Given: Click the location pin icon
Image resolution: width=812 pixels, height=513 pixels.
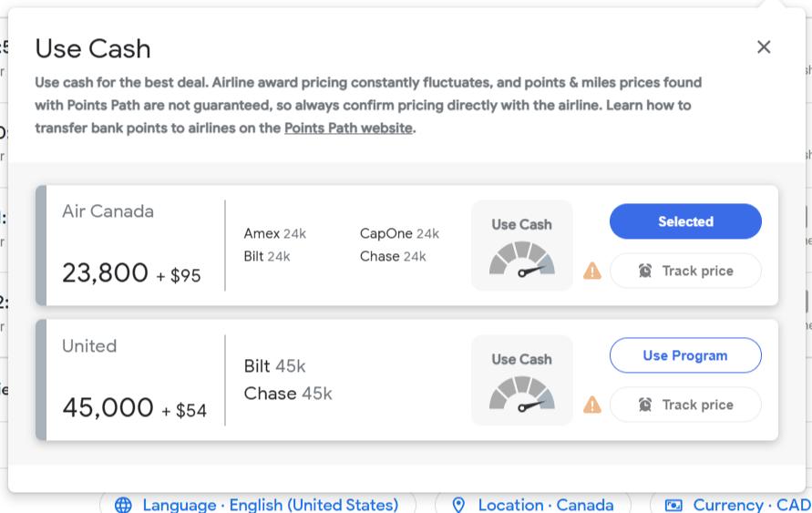Looking at the screenshot, I should (x=458, y=505).
